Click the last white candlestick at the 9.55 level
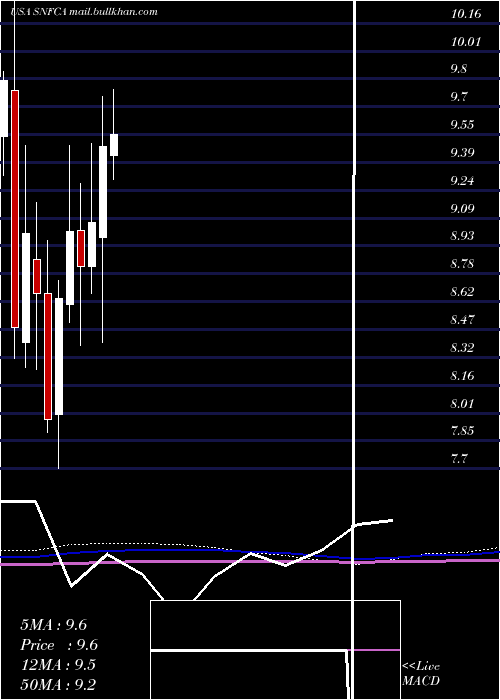 tap(114, 145)
